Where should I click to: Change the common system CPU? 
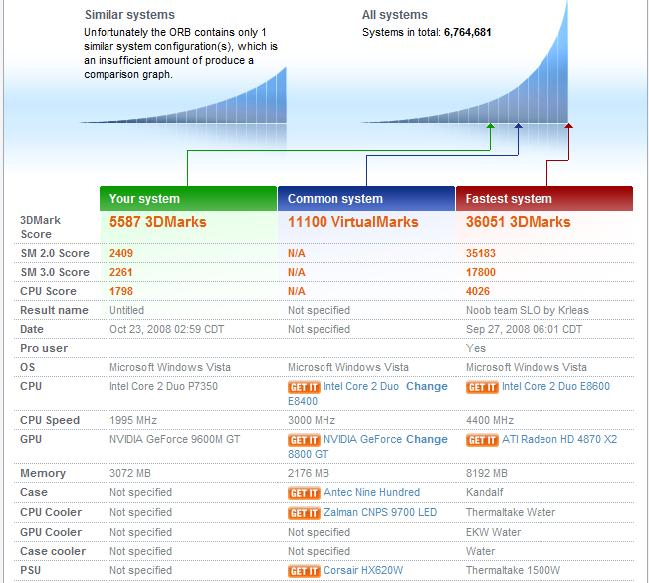(427, 386)
